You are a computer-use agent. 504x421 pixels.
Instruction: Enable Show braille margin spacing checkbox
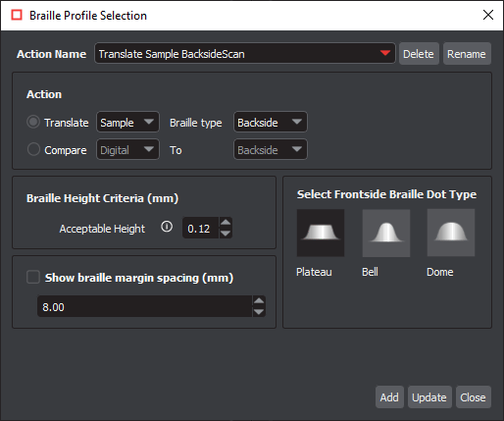33,277
